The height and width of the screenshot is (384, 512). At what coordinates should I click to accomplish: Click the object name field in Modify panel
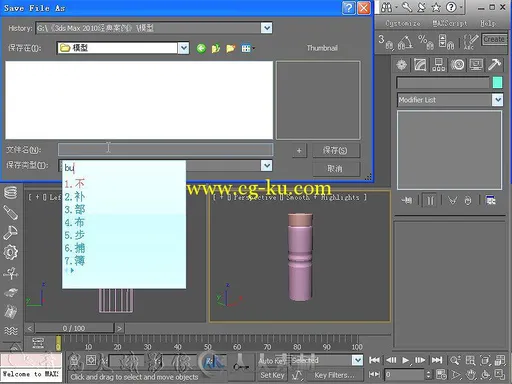(443, 83)
